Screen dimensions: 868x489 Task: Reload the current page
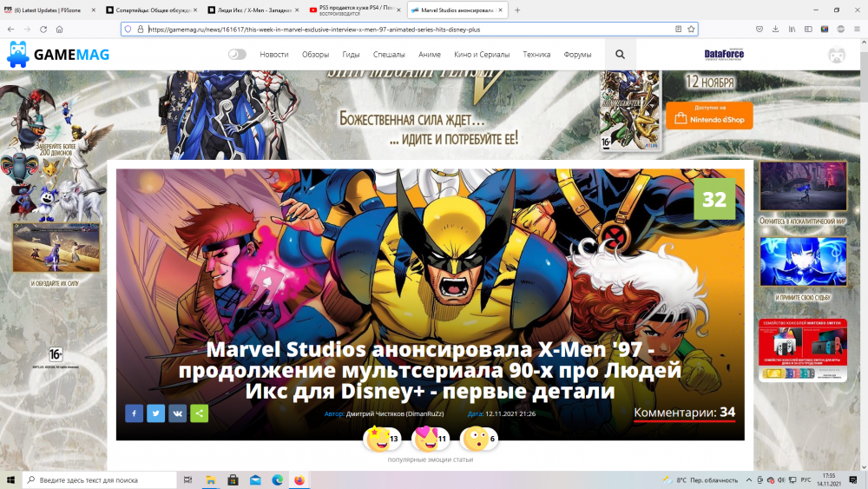(43, 30)
